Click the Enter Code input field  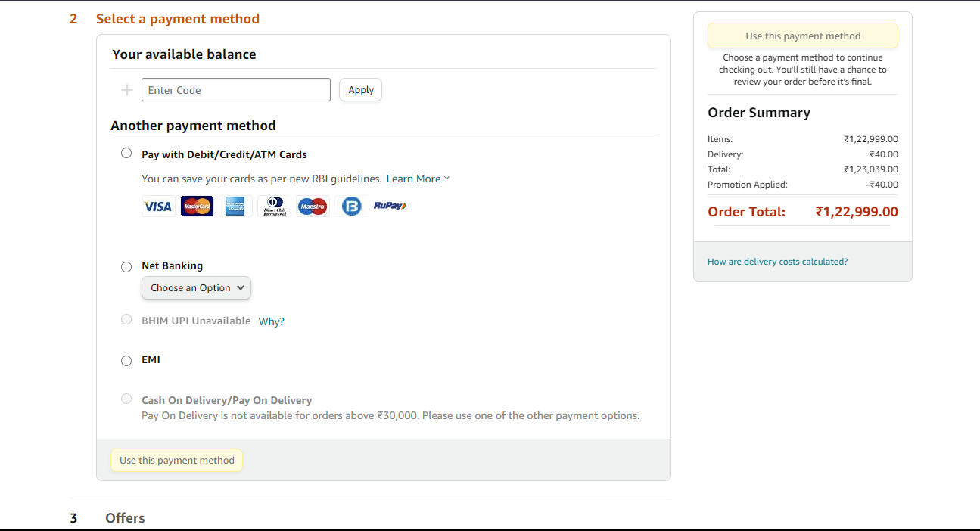coord(236,90)
